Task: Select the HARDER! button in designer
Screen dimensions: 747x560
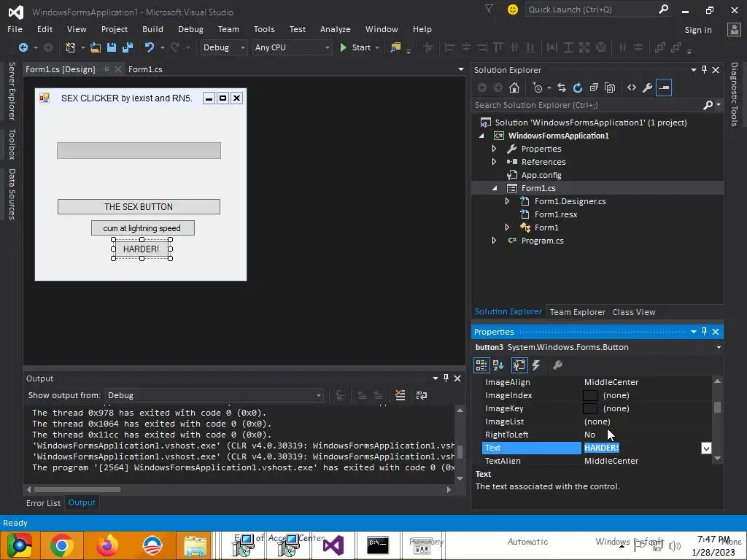Action: coord(142,249)
